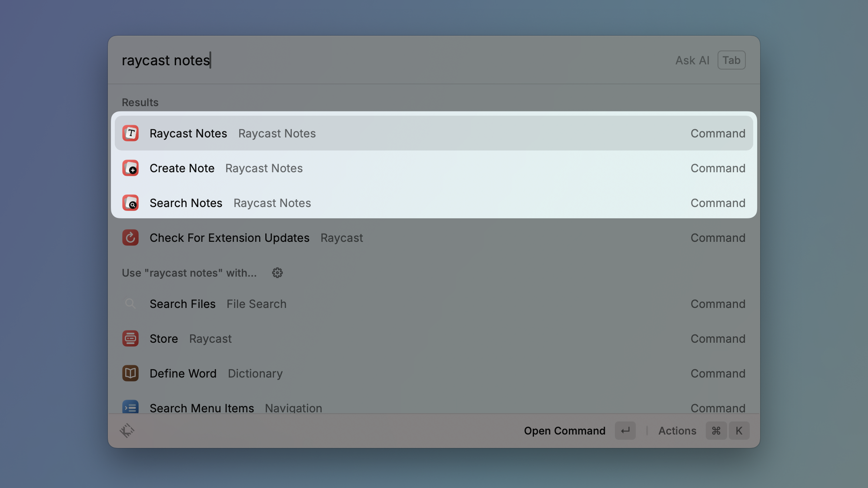Select the Create Note command
The height and width of the screenshot is (488, 868).
[x=434, y=168]
